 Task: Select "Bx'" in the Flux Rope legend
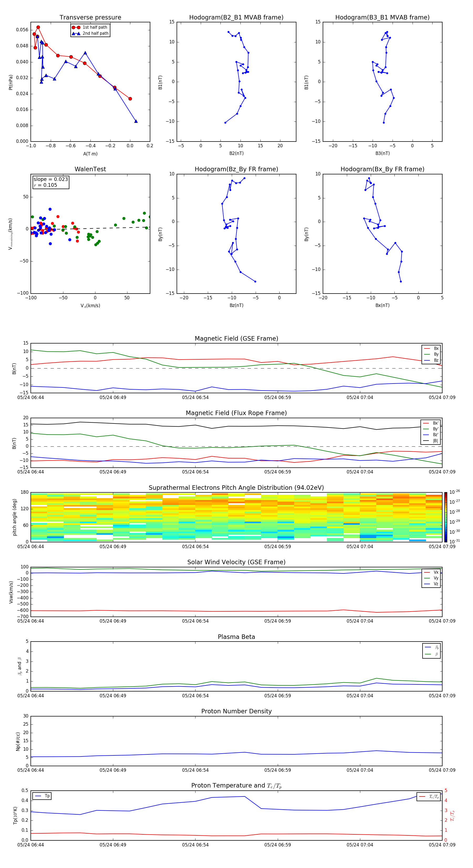tap(431, 423)
